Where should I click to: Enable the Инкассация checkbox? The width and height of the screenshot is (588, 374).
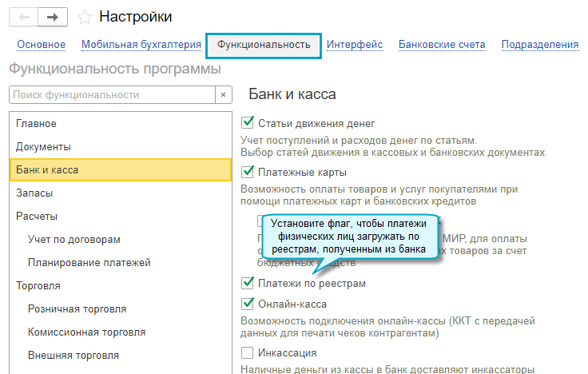[248, 352]
